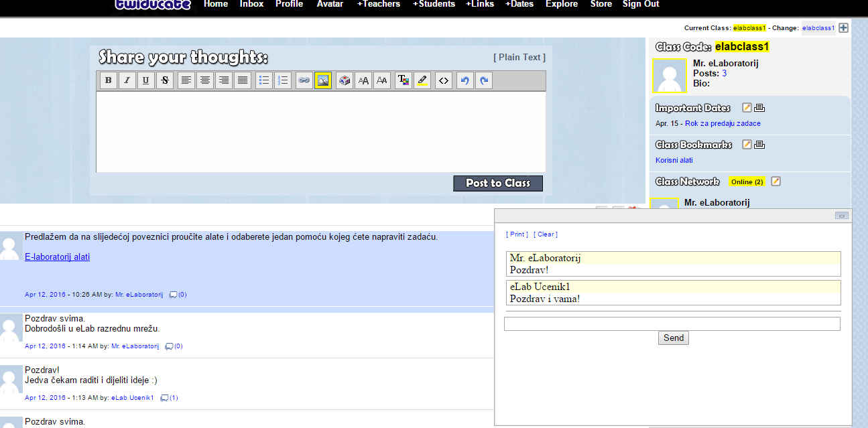Screen dimensions: 868x428
Task: Switch editor to Plain Text mode
Action: tap(519, 58)
